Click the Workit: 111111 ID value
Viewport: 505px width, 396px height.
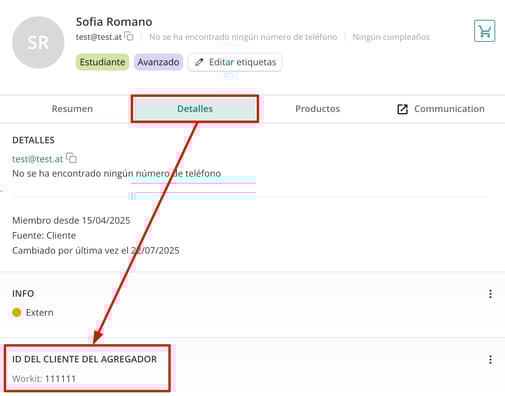[x=44, y=379]
